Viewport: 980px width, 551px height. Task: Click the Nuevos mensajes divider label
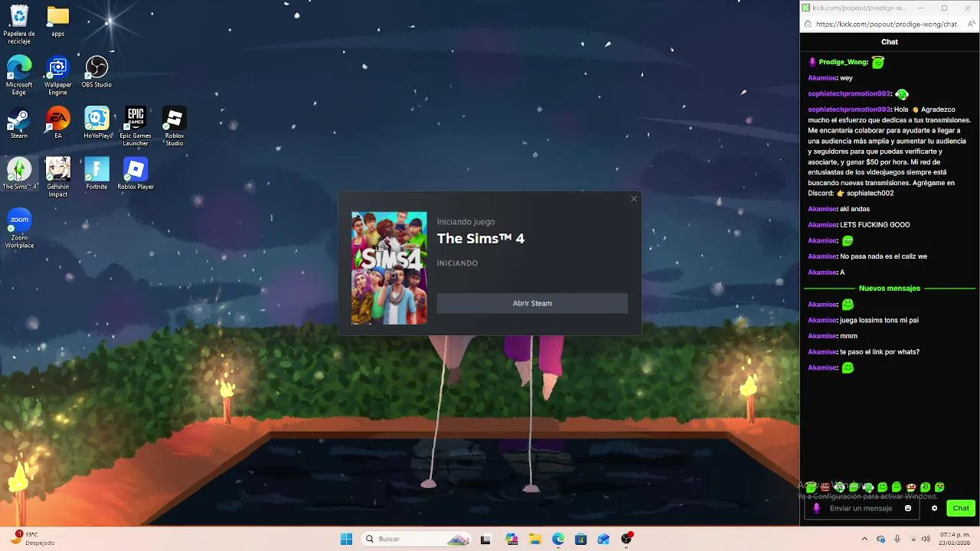click(890, 289)
